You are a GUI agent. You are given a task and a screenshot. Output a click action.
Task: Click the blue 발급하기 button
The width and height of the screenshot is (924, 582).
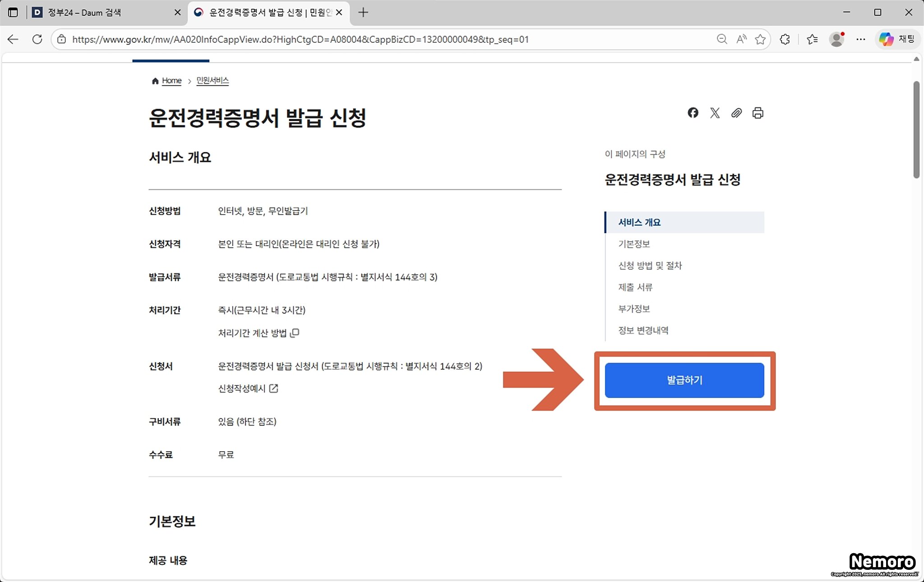(684, 380)
